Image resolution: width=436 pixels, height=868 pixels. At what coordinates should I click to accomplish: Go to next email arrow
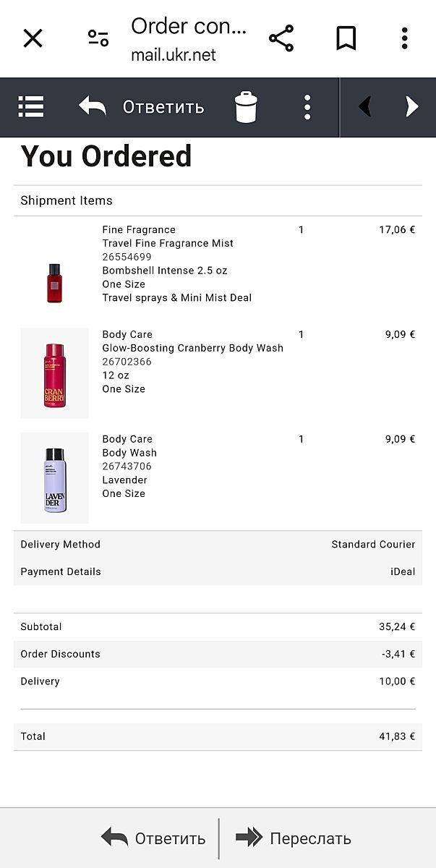click(411, 107)
